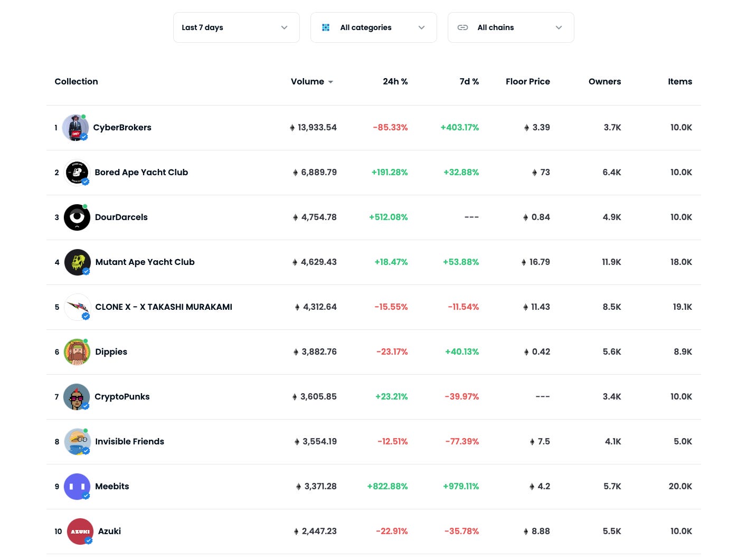Click CLONE X items count 19.1K
746x560 pixels.
point(682,307)
